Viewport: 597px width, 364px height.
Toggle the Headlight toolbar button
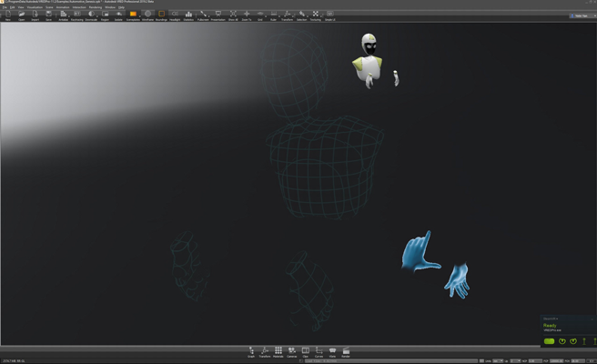(x=175, y=15)
